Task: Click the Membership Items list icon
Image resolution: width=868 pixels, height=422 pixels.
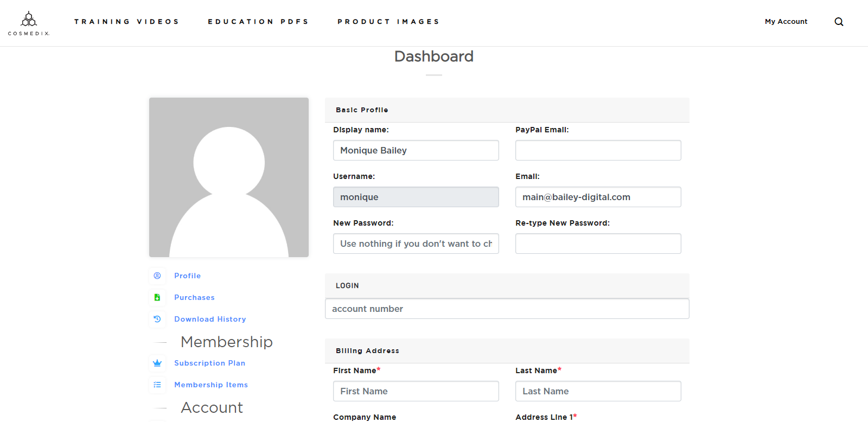Action: pyautogui.click(x=157, y=385)
